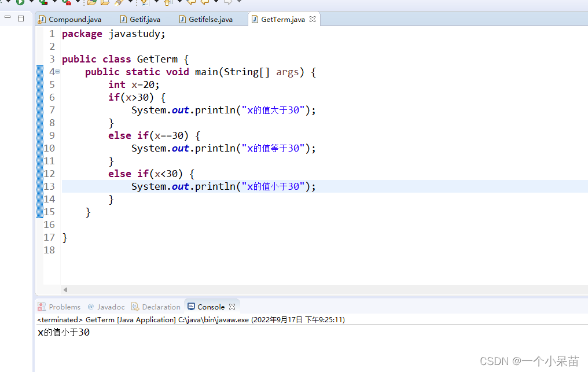Click the println "x的值等于30" line

pyautogui.click(x=223, y=148)
